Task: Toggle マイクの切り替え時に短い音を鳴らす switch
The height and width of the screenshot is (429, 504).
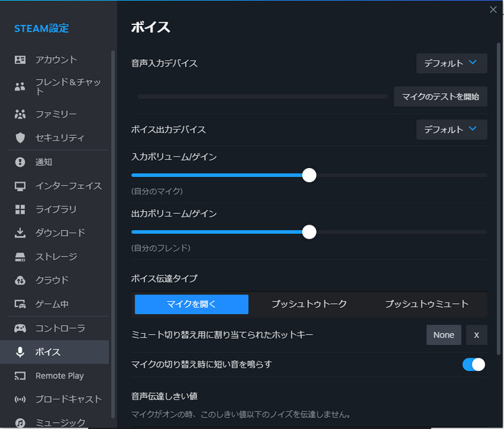Action: [474, 364]
